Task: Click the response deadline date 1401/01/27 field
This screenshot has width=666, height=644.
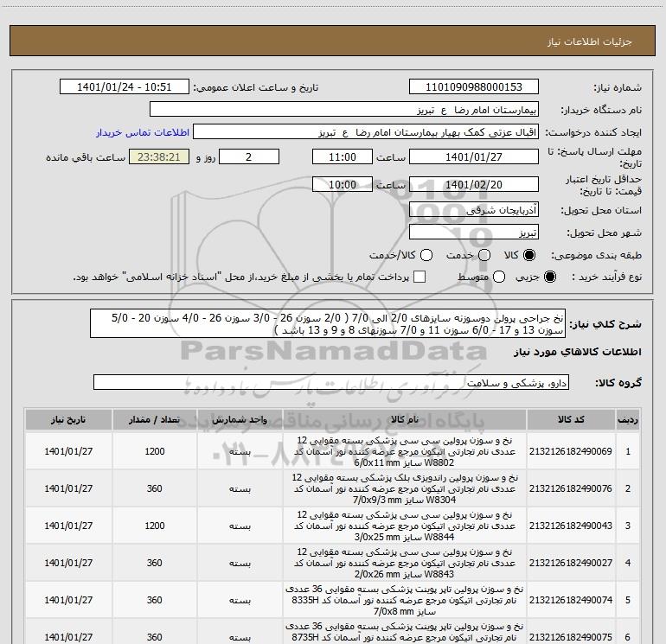Action: point(474,156)
